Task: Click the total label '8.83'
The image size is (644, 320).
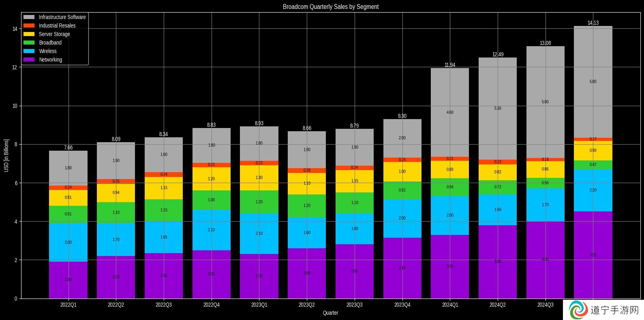Action: pos(212,125)
